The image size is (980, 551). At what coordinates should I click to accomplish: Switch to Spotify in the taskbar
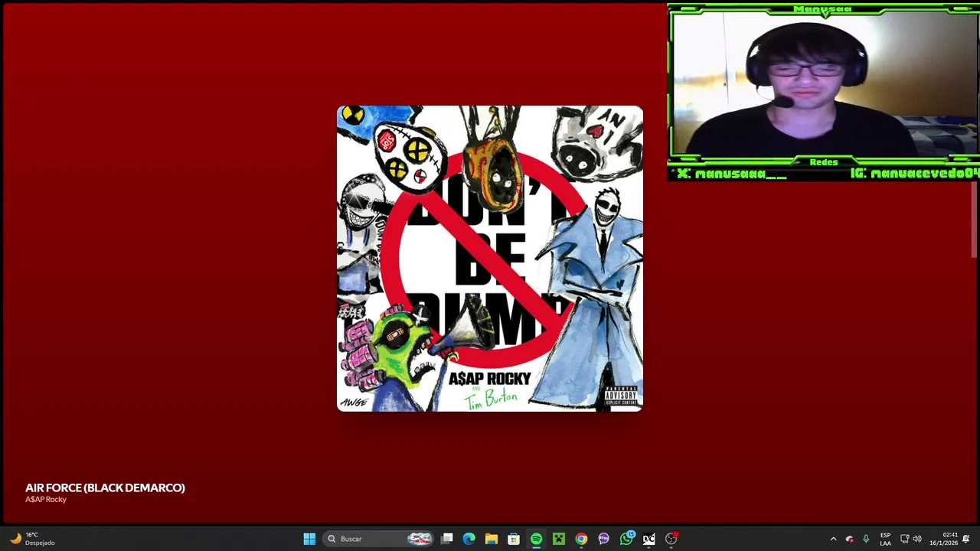536,539
